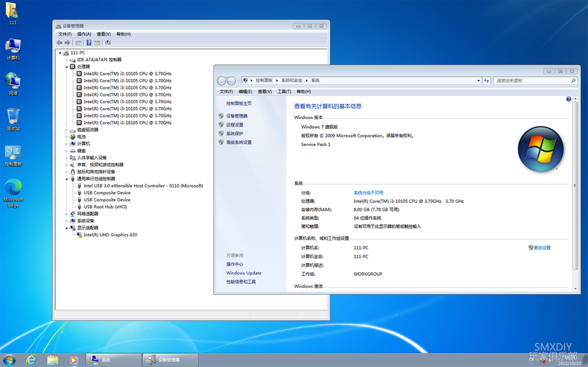The image size is (588, 367).
Task: Click the Scan for hardware changes icon
Action: point(108,43)
